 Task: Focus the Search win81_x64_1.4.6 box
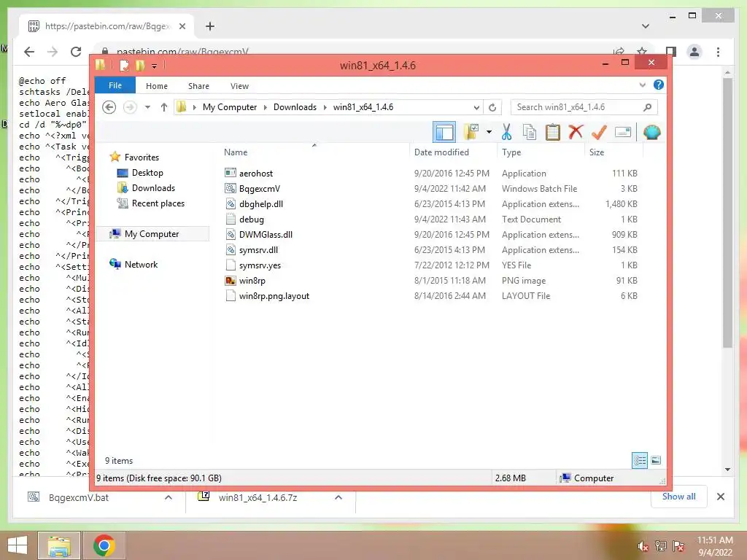click(584, 107)
